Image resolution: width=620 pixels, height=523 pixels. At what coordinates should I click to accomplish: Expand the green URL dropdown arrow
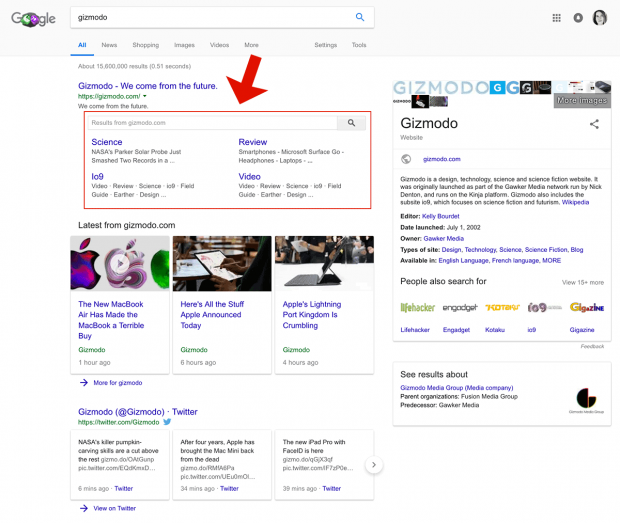pos(145,96)
